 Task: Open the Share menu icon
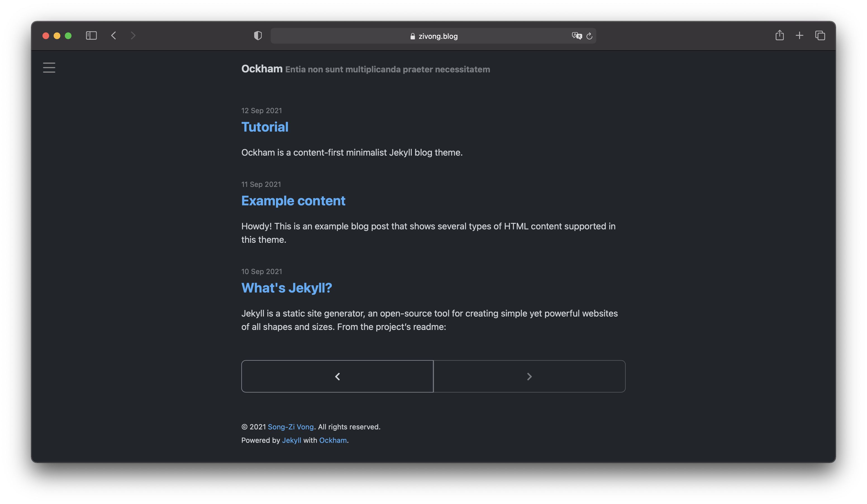point(779,35)
